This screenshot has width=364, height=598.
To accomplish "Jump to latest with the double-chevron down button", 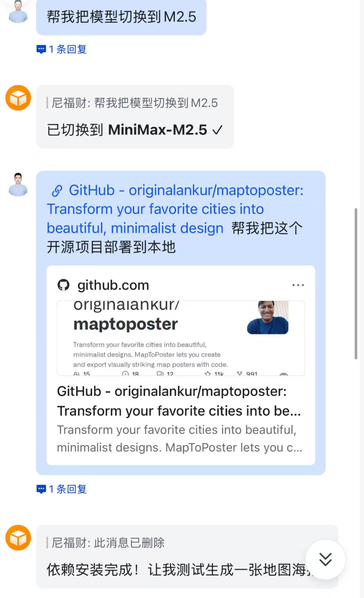I will (x=325, y=559).
